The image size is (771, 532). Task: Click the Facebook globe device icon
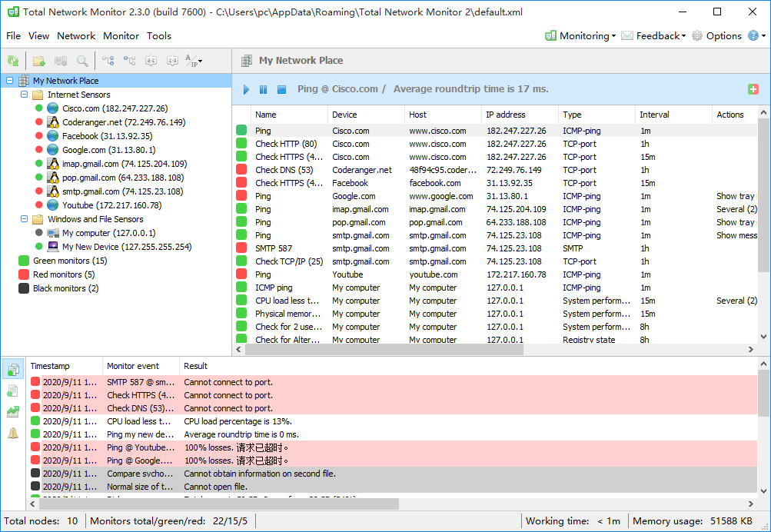[x=52, y=136]
